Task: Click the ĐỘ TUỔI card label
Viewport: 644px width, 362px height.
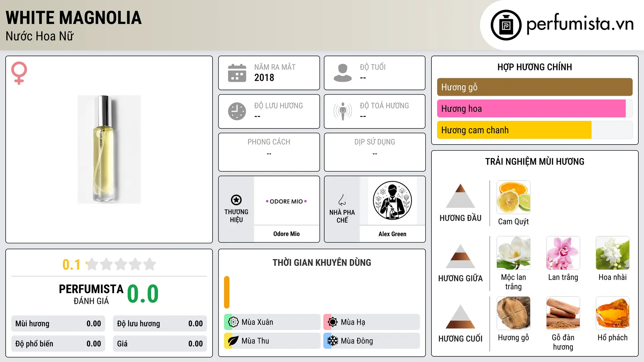Action: pos(373,67)
